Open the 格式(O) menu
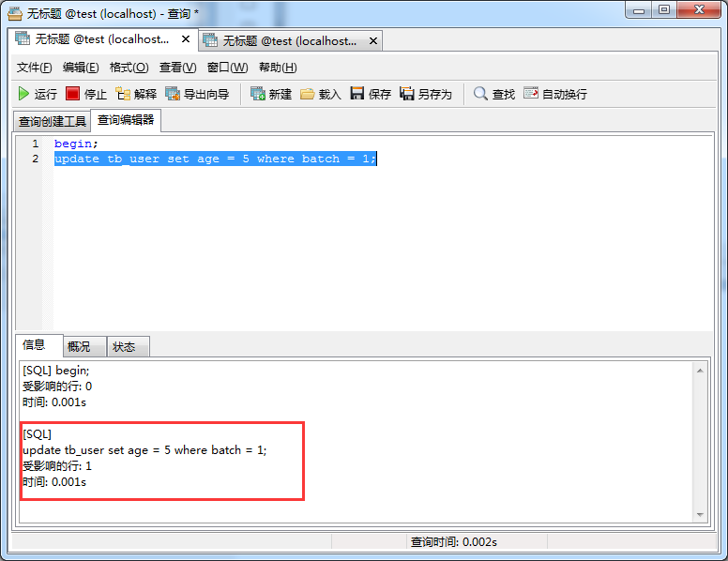Screen dimensions: 728x561 [129, 68]
